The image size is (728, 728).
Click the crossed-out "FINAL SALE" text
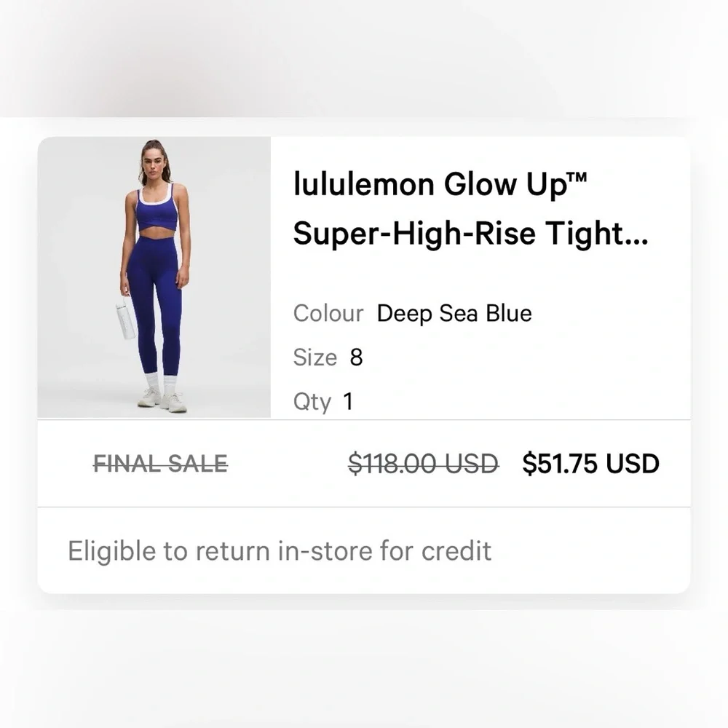coord(160,464)
